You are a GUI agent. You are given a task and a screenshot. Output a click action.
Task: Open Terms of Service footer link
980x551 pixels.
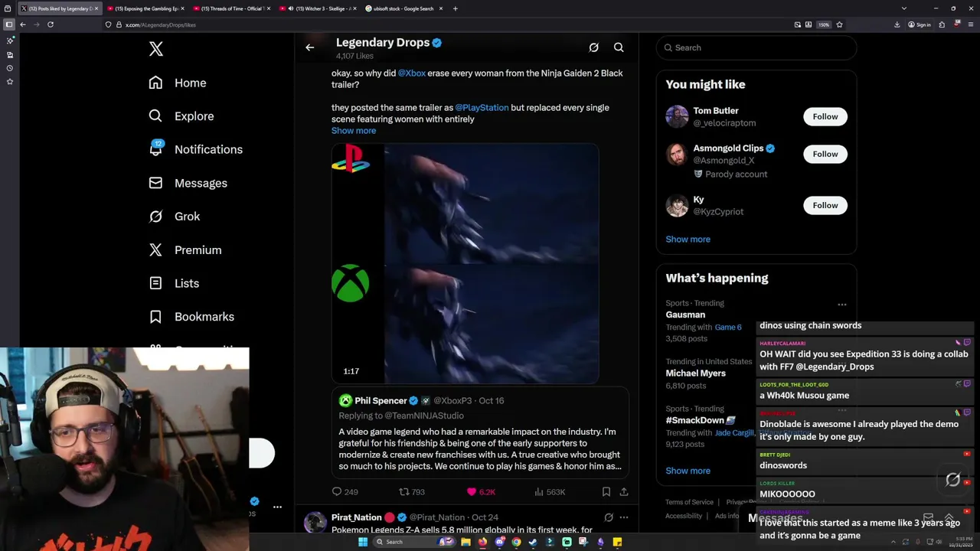click(689, 502)
